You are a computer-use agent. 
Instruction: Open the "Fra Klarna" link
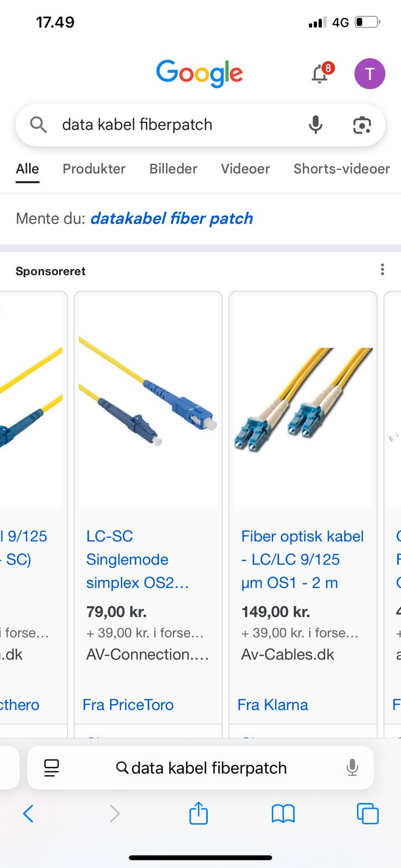click(x=272, y=705)
